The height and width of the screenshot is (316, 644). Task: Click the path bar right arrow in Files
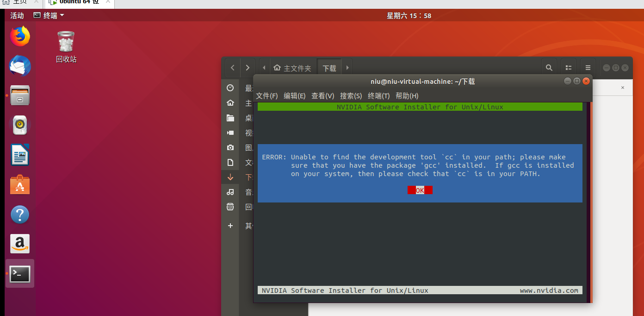(347, 68)
